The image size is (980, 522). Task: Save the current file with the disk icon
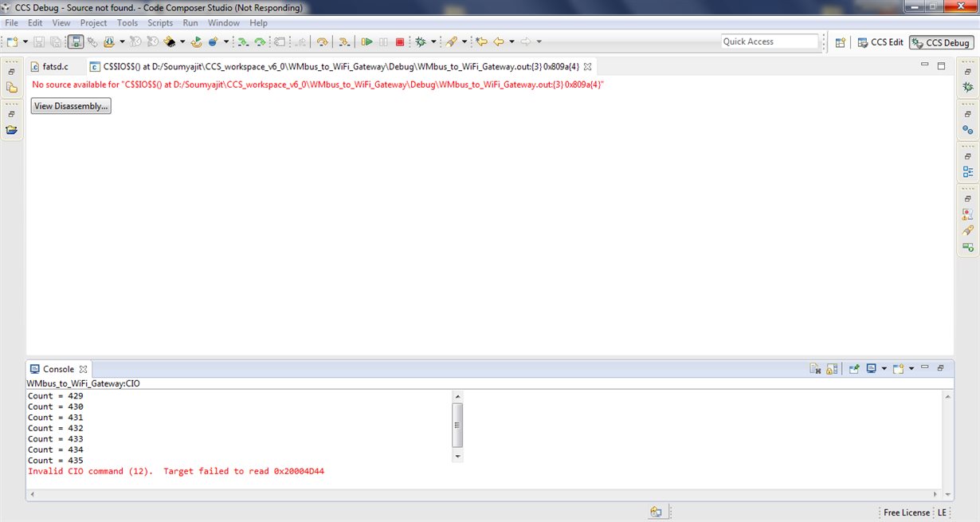(38, 41)
